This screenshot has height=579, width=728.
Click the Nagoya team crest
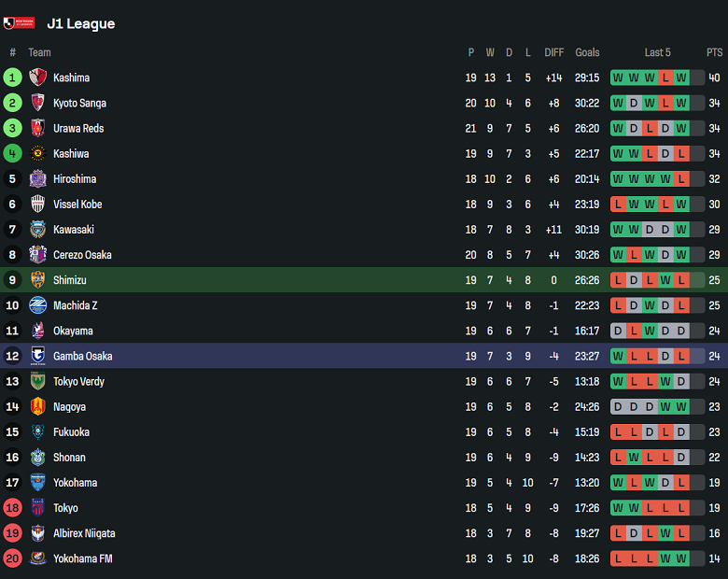point(38,406)
